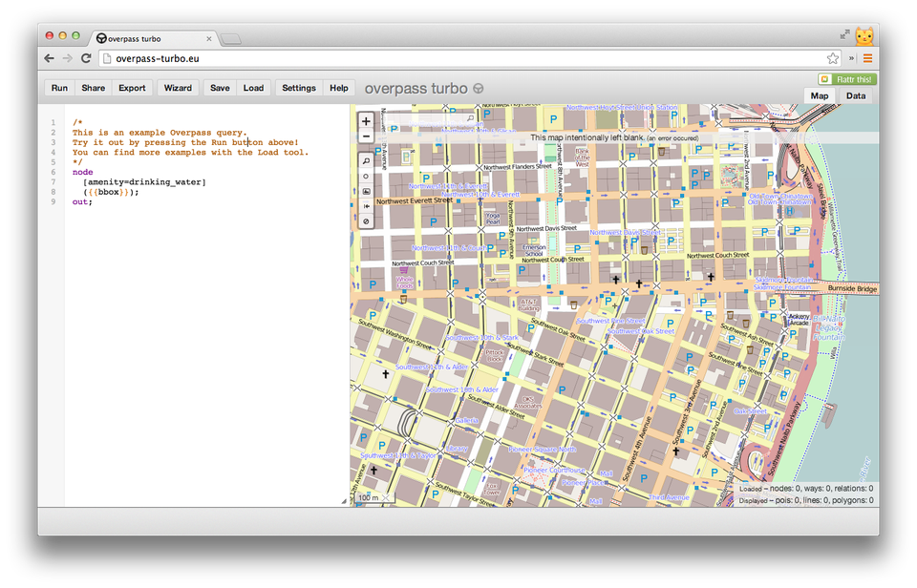This screenshot has height=588, width=917.
Task: Click comment line 'Try it out by pressing the Run button above!'
Action: (x=185, y=142)
